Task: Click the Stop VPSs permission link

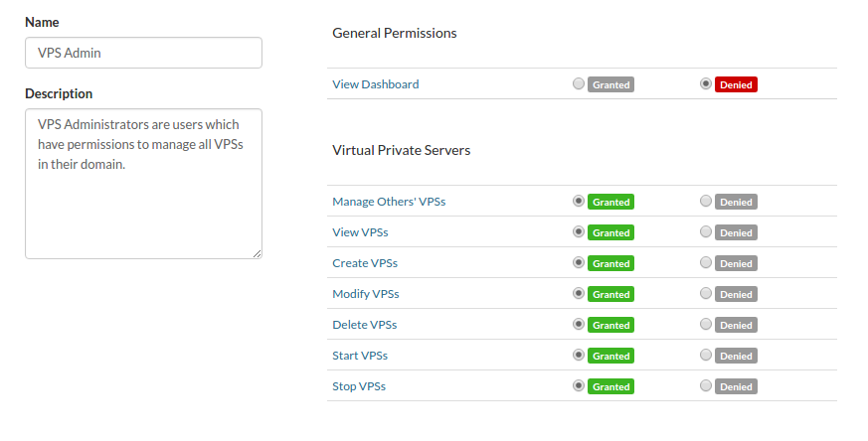Action: (x=358, y=386)
